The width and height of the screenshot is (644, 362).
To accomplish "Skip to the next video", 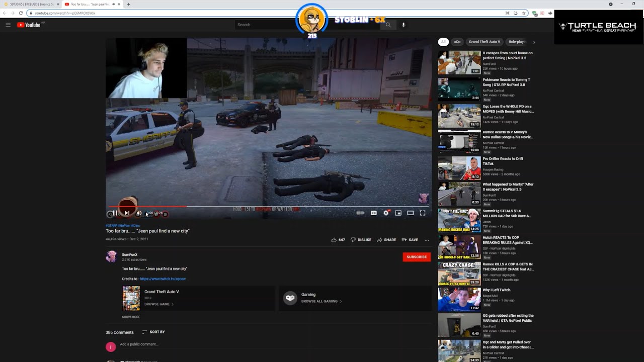I will click(x=127, y=213).
